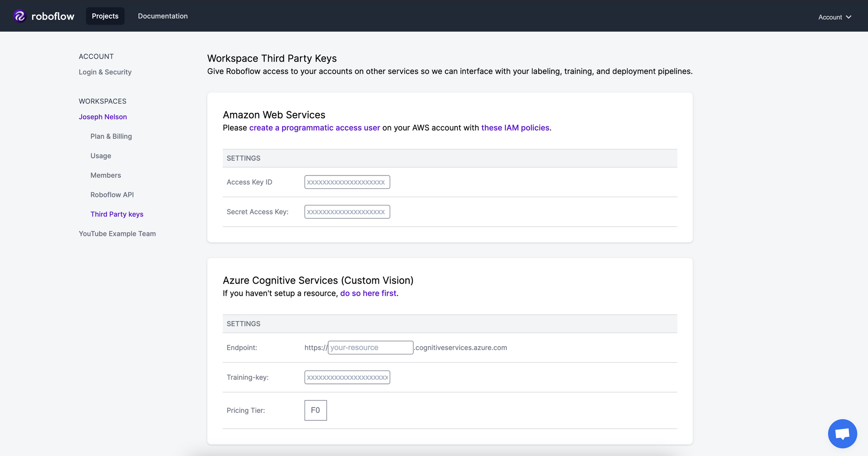This screenshot has width=868, height=456.
Task: Open Plan & Billing settings
Action: point(111,136)
